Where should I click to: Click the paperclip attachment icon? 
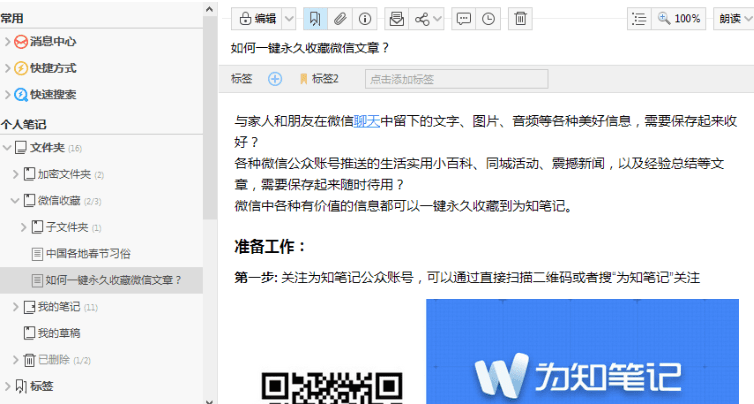[x=340, y=19]
